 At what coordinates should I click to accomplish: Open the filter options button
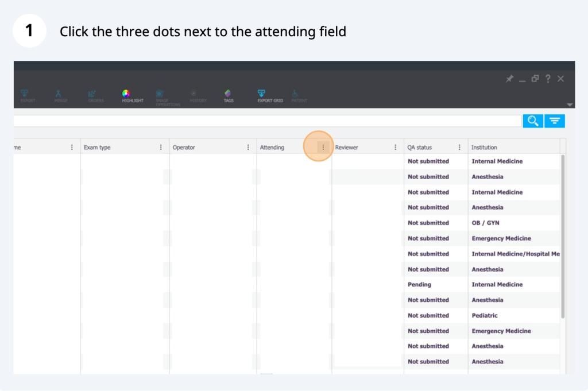[555, 121]
